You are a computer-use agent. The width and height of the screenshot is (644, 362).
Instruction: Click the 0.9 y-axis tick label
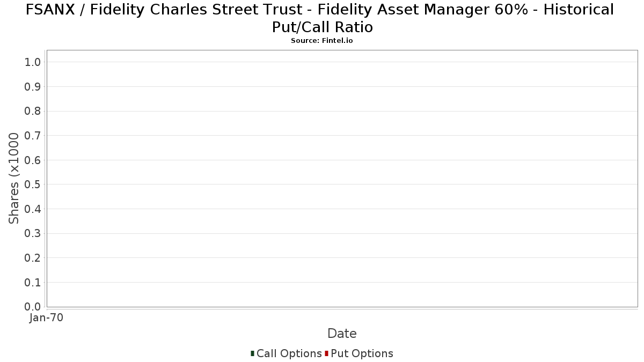[33, 87]
